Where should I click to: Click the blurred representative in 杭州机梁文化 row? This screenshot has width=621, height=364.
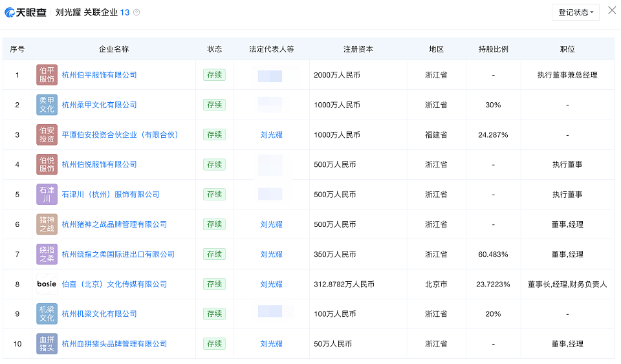pyautogui.click(x=270, y=312)
